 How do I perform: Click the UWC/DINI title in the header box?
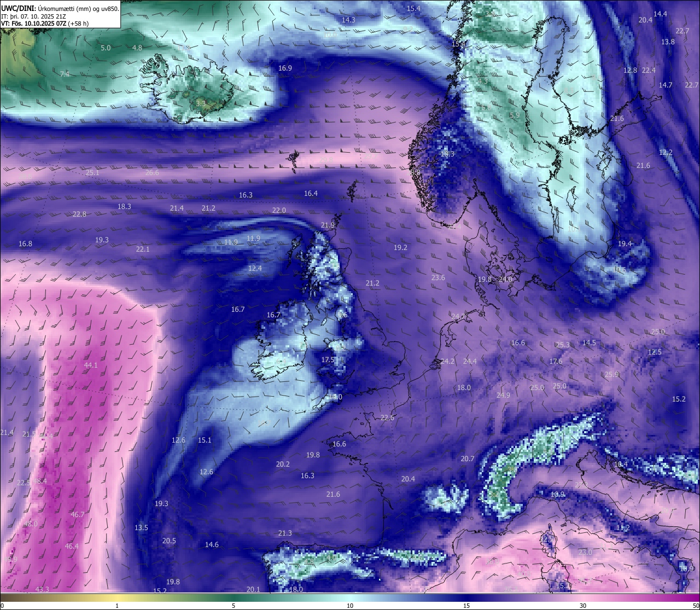(18, 8)
